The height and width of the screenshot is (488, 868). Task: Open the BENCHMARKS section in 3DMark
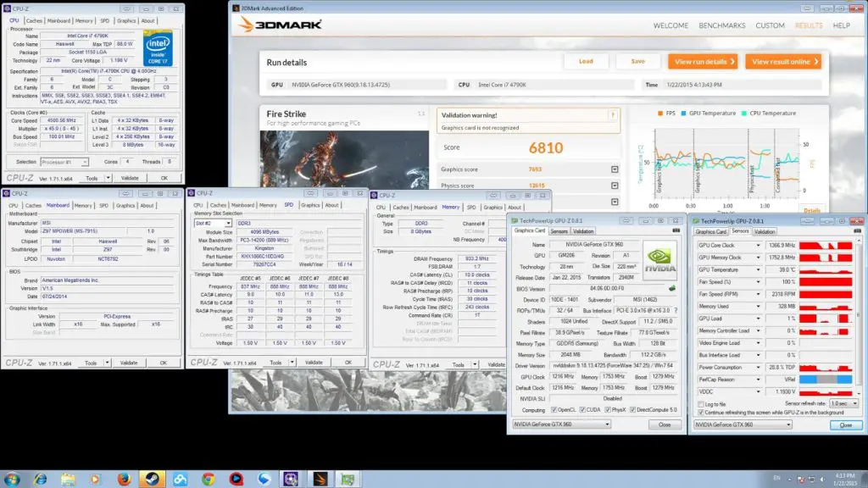pyautogui.click(x=722, y=25)
